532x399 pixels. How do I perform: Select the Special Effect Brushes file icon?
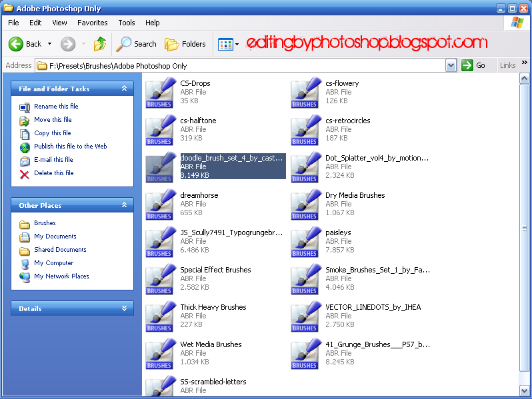tap(161, 279)
